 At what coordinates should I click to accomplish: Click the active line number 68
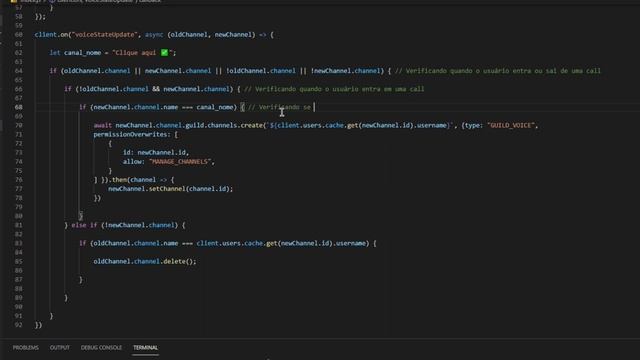[18, 107]
